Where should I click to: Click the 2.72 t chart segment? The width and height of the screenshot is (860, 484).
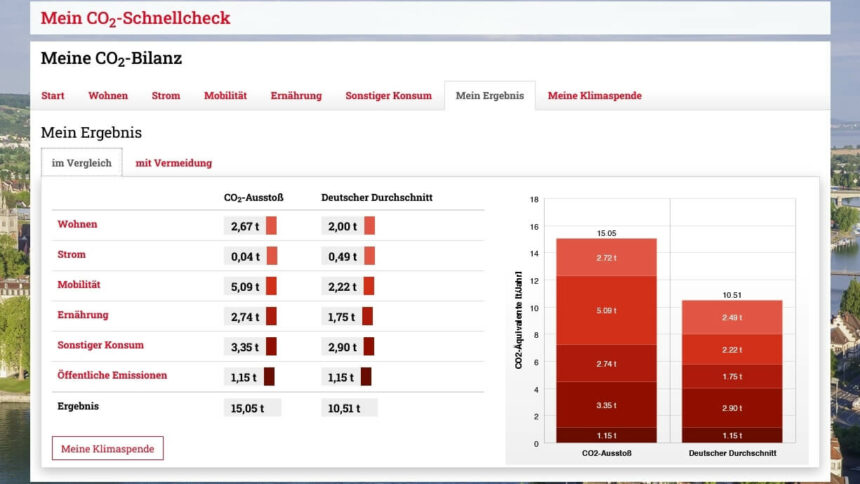click(x=606, y=257)
